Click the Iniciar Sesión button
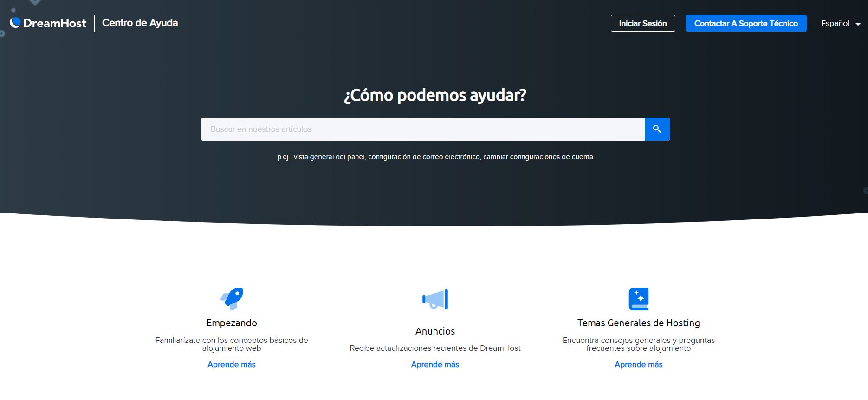 (x=642, y=23)
